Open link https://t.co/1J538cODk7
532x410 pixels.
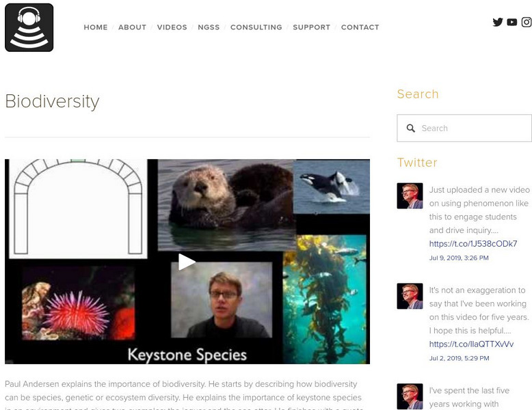tap(473, 244)
